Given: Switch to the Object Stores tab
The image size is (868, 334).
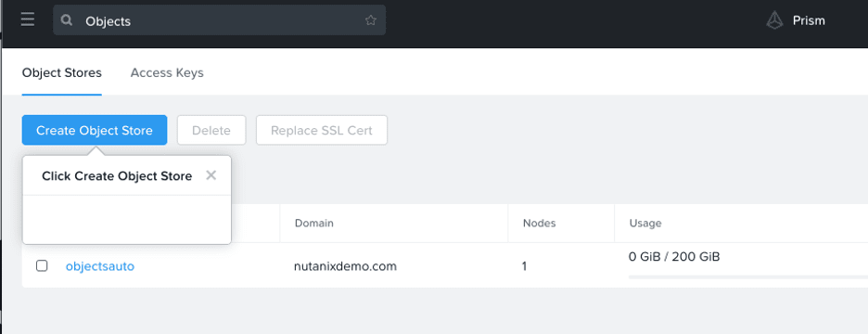Looking at the screenshot, I should click(62, 72).
